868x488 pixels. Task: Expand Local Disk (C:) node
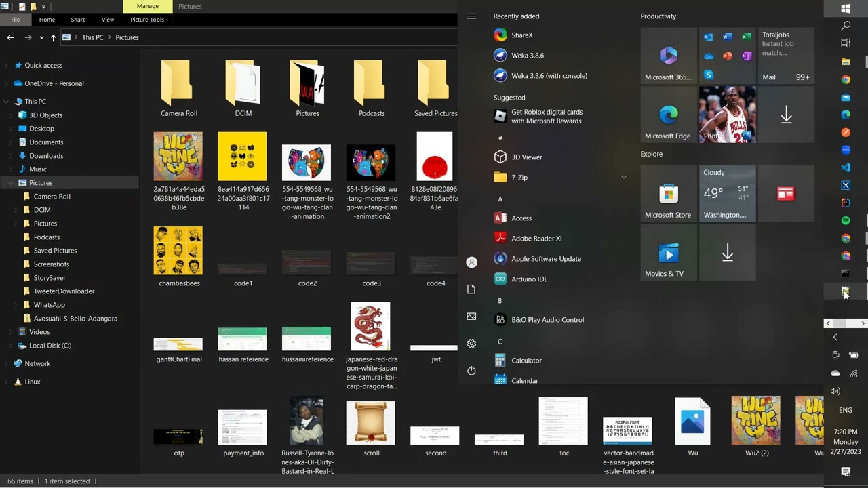coord(12,346)
